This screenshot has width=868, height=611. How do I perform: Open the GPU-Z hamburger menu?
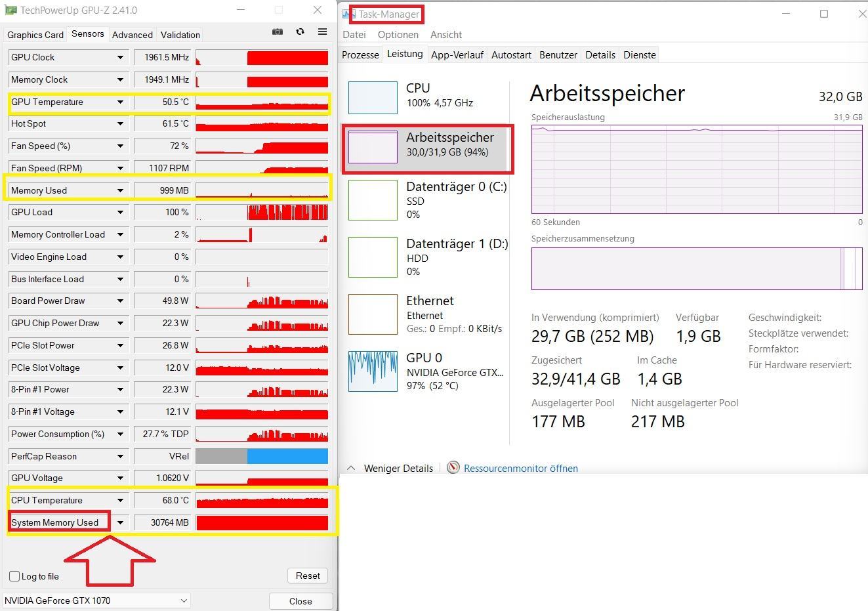[x=322, y=32]
